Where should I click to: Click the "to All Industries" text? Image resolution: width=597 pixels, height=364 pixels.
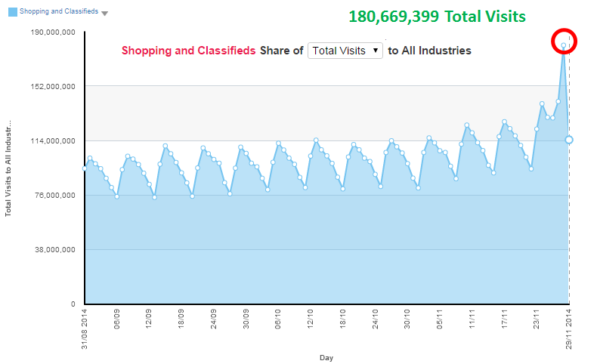[x=429, y=51]
